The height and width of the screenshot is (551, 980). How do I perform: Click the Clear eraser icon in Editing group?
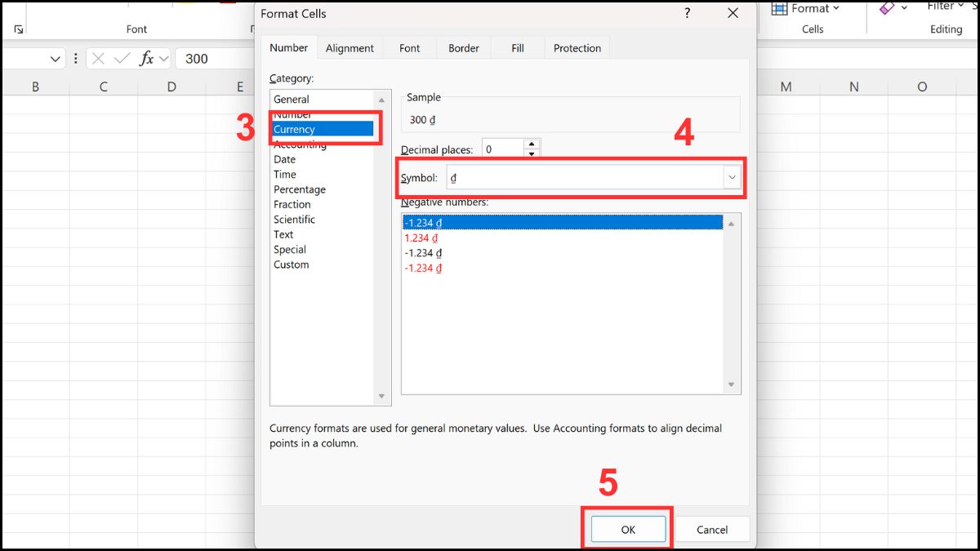pos(888,8)
